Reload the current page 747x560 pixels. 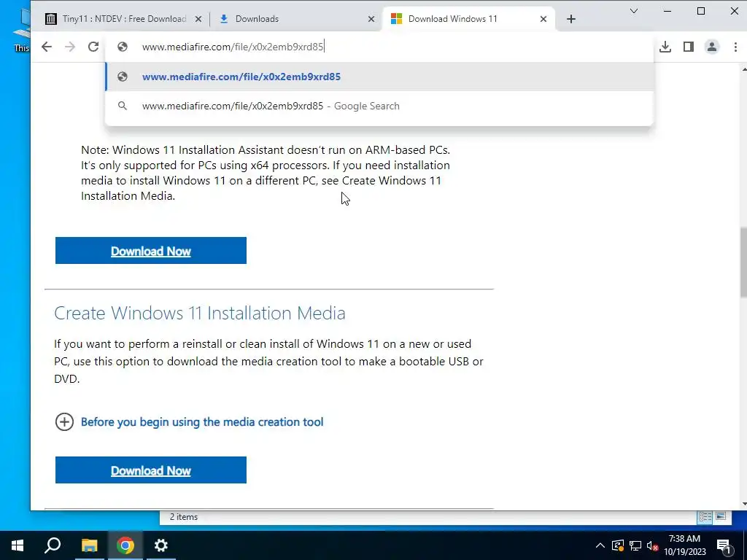click(93, 47)
